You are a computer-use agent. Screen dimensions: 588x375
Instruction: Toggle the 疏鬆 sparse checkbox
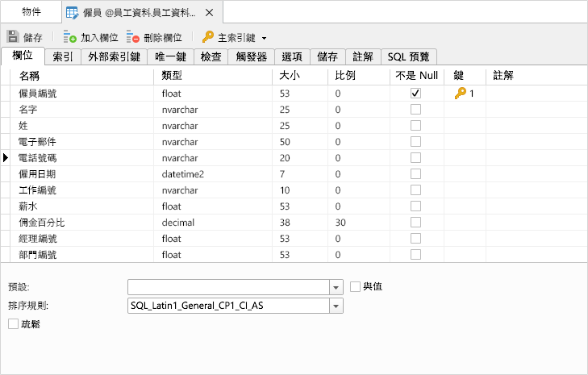click(13, 323)
